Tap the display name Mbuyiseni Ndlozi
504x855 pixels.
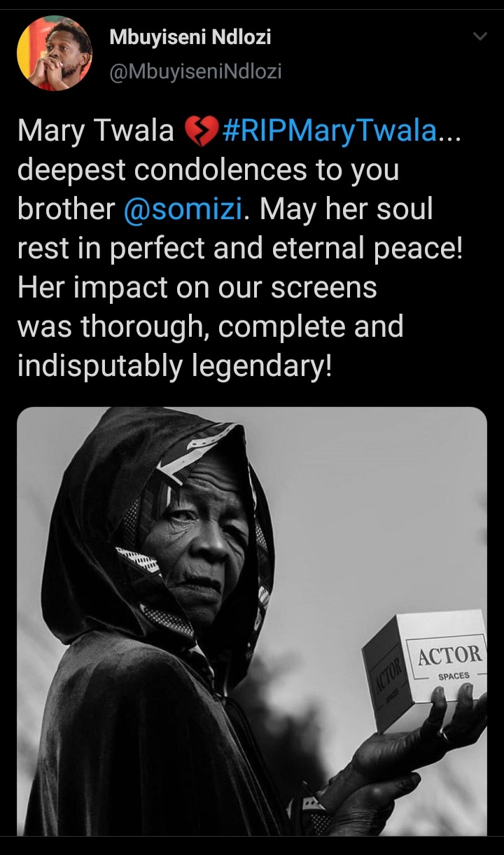(x=190, y=39)
